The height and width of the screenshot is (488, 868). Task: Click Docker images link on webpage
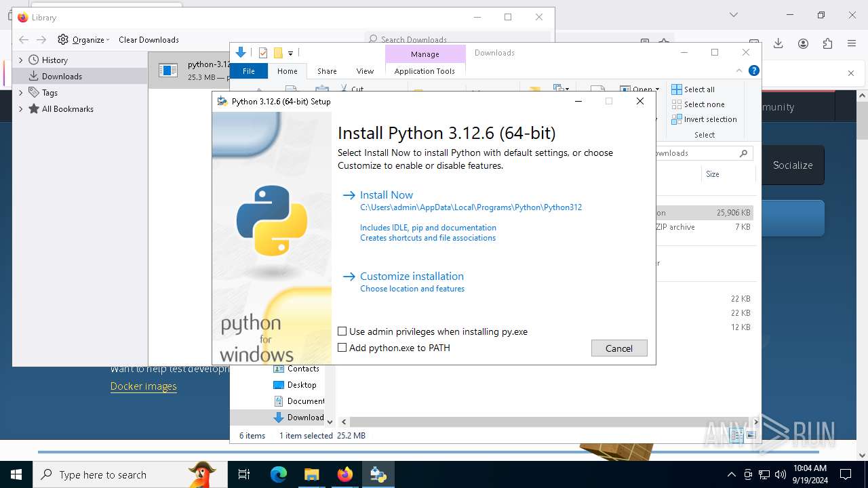pyautogui.click(x=144, y=386)
